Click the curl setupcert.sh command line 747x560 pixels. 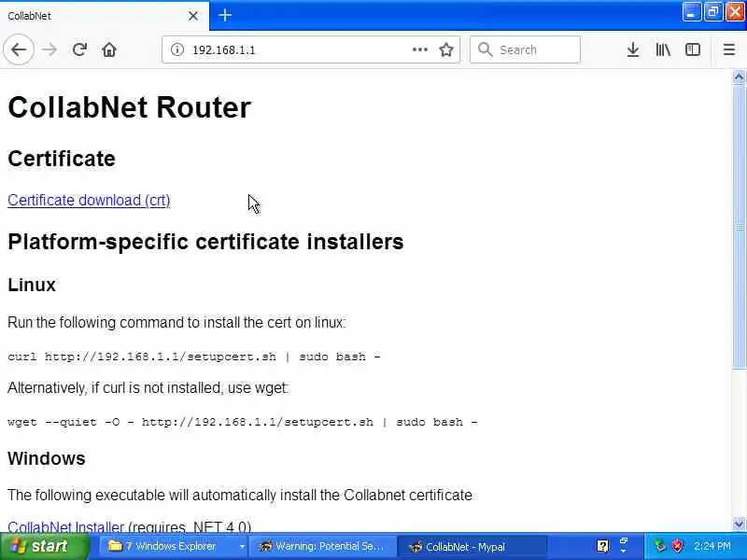pos(194,357)
